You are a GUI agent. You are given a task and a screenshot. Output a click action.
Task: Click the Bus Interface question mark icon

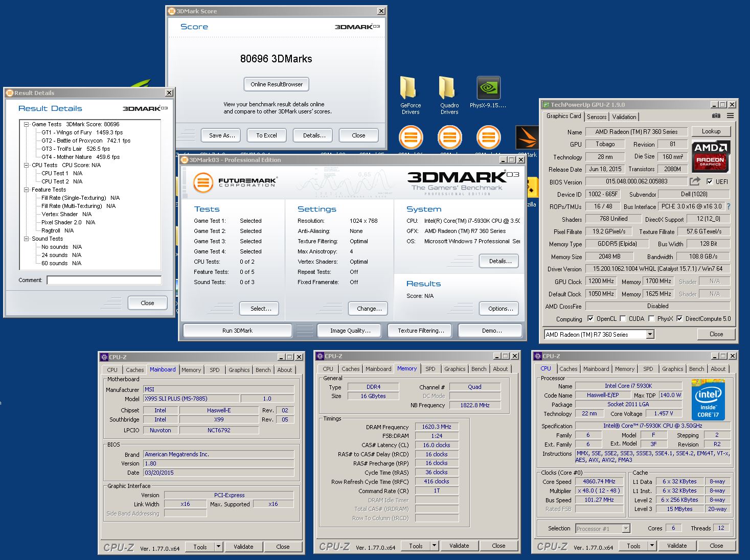click(728, 206)
